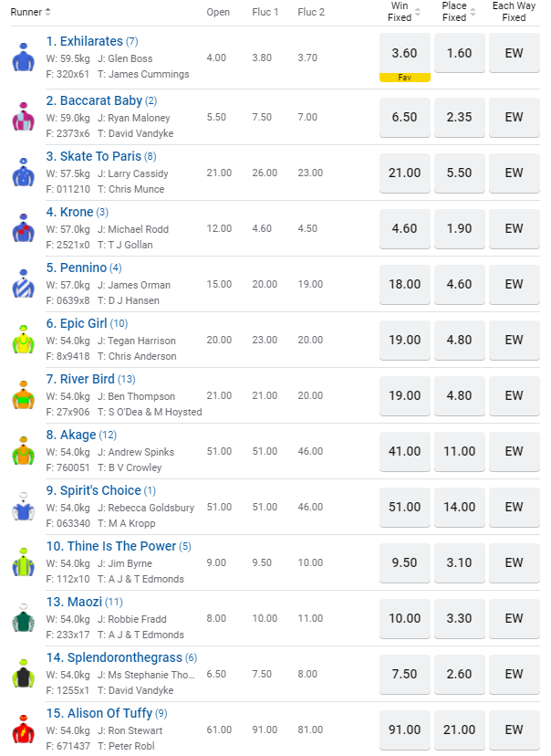Click the silks icon next to Epic Girl
Image resolution: width=551 pixels, height=756 pixels.
click(23, 339)
